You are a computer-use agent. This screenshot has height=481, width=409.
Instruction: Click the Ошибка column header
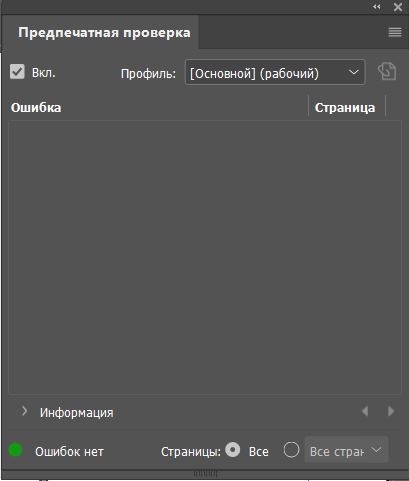(x=36, y=108)
